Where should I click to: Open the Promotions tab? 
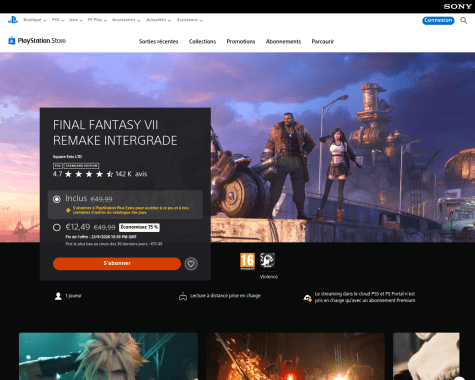[x=241, y=42]
